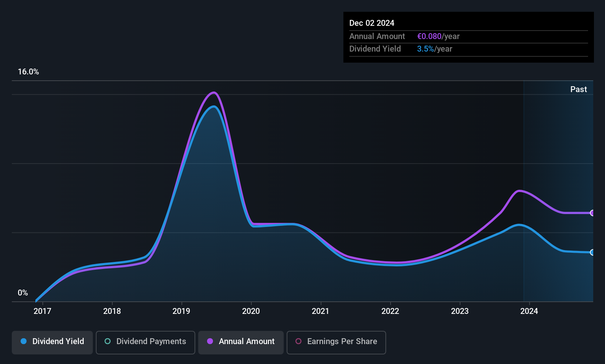Click the 3.5%/year dividend yield value

point(435,49)
